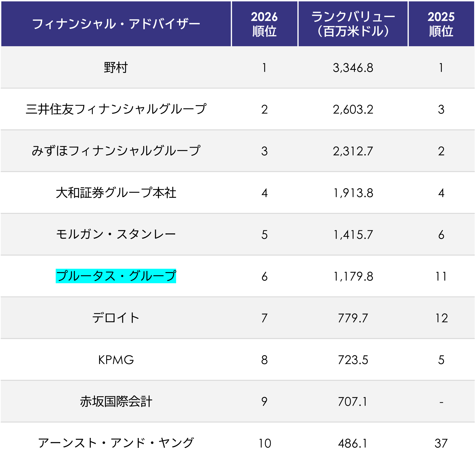Select the 486.1 rank value cell
Screen dimensions: 476x464
point(353,444)
